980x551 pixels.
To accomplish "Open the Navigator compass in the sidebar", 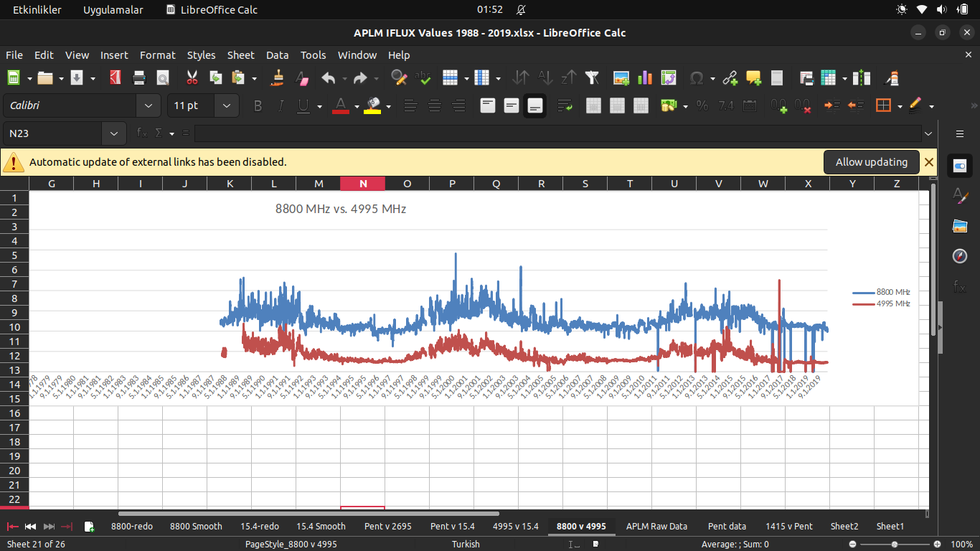I will 960,256.
